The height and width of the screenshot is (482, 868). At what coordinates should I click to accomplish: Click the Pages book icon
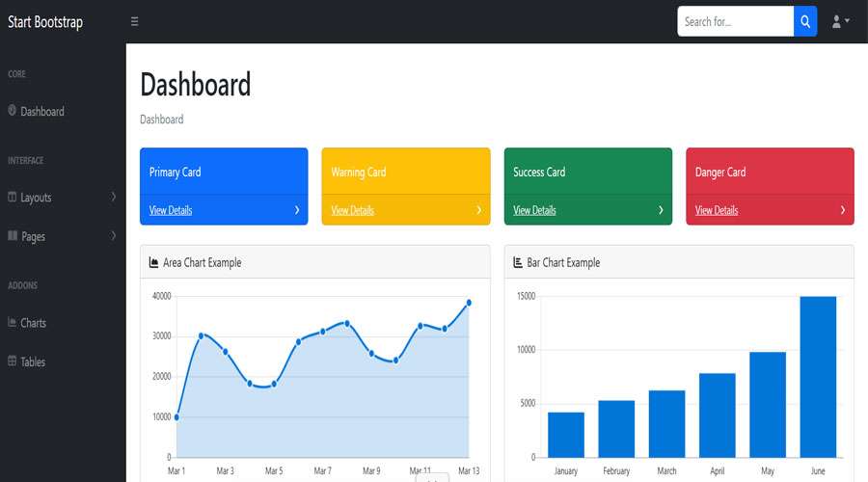click(13, 236)
